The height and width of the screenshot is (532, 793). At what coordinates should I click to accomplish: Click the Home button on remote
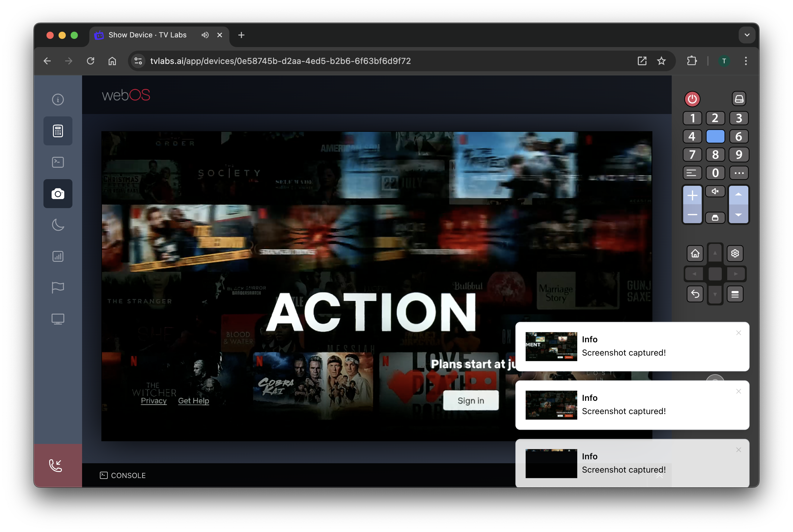tap(695, 253)
